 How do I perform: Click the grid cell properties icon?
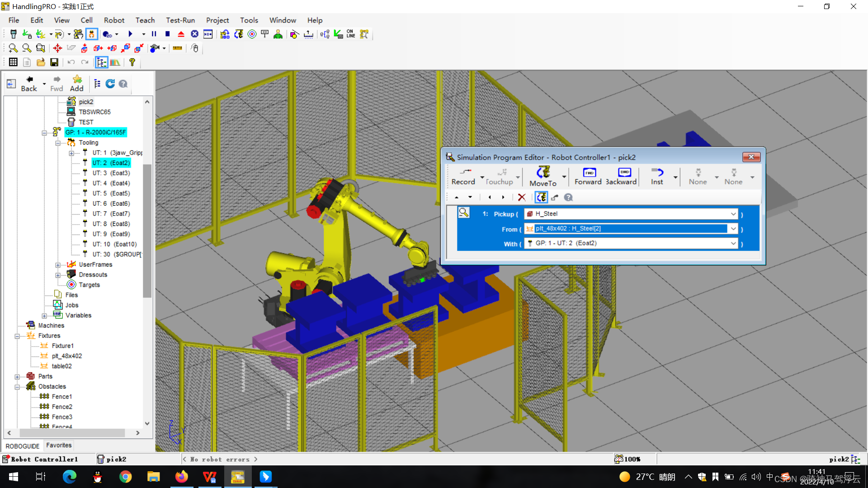13,62
